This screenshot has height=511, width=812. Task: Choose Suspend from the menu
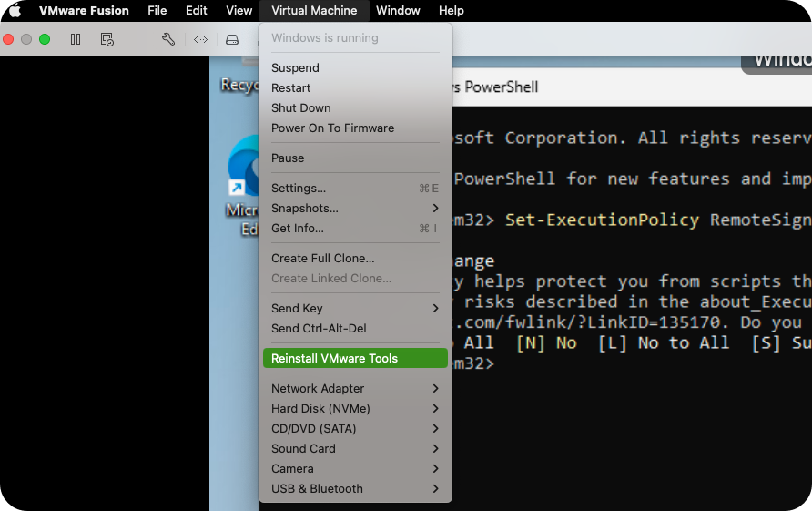click(x=355, y=68)
